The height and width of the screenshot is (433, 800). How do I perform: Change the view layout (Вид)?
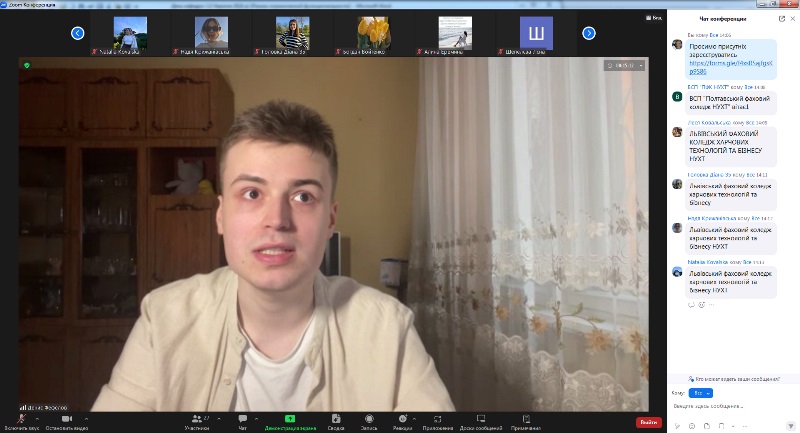[x=654, y=18]
